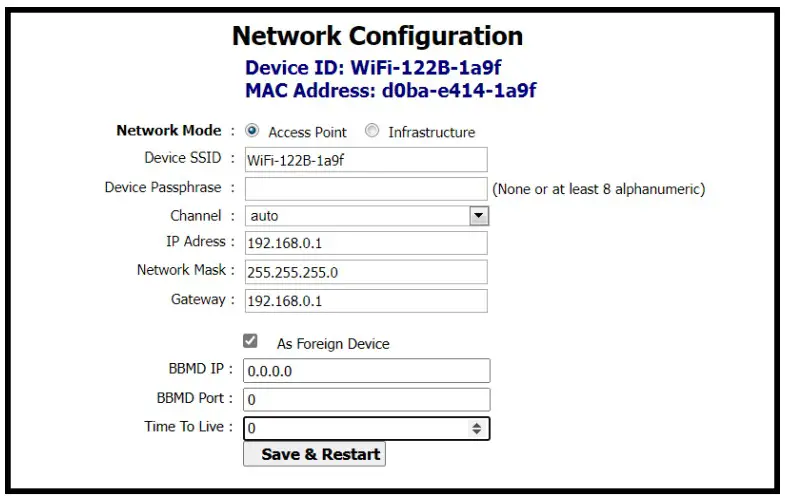Edit the IP Adress input field
Image resolution: width=785 pixels, height=499 pixels.
(x=365, y=243)
